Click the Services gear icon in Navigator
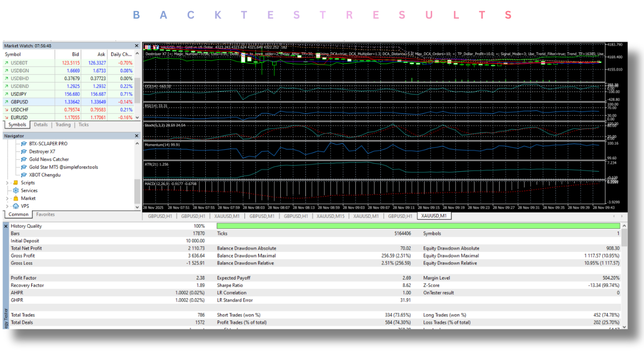 [x=16, y=191]
